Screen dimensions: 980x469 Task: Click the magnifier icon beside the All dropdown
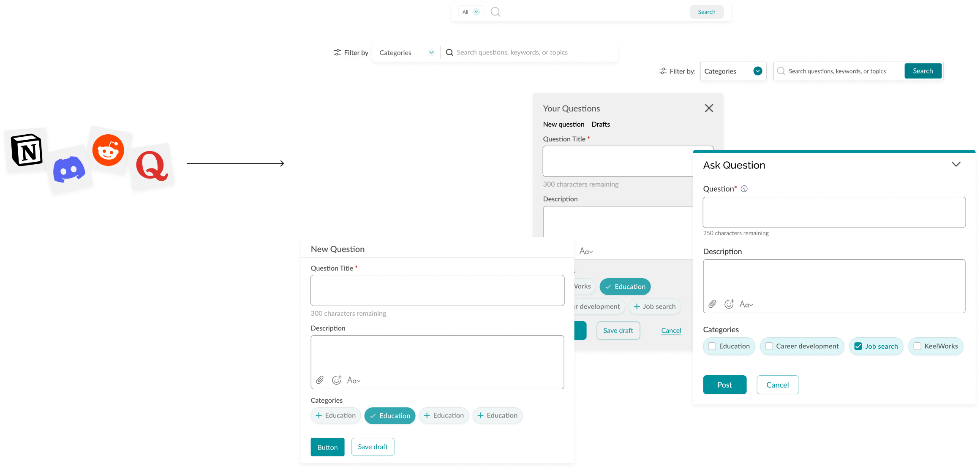[x=495, y=12]
